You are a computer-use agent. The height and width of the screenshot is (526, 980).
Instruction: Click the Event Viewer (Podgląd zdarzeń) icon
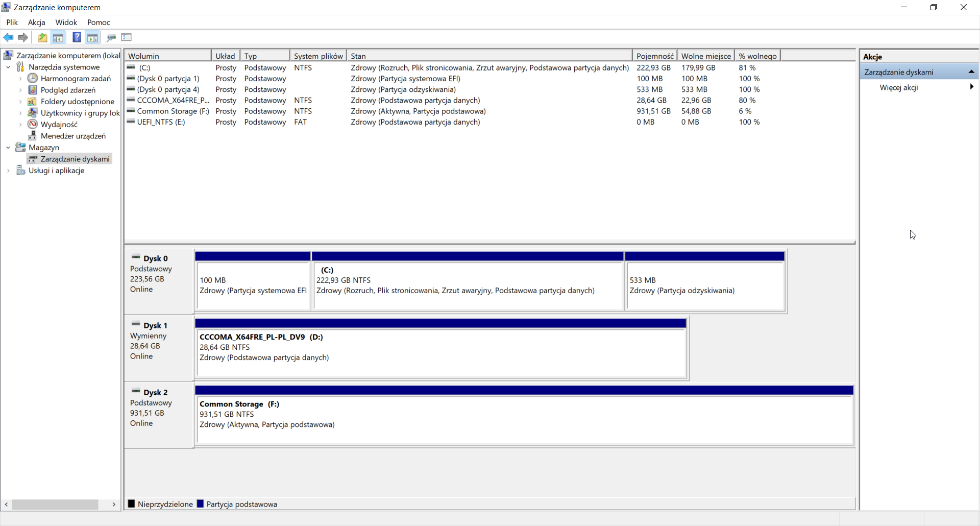click(x=33, y=90)
